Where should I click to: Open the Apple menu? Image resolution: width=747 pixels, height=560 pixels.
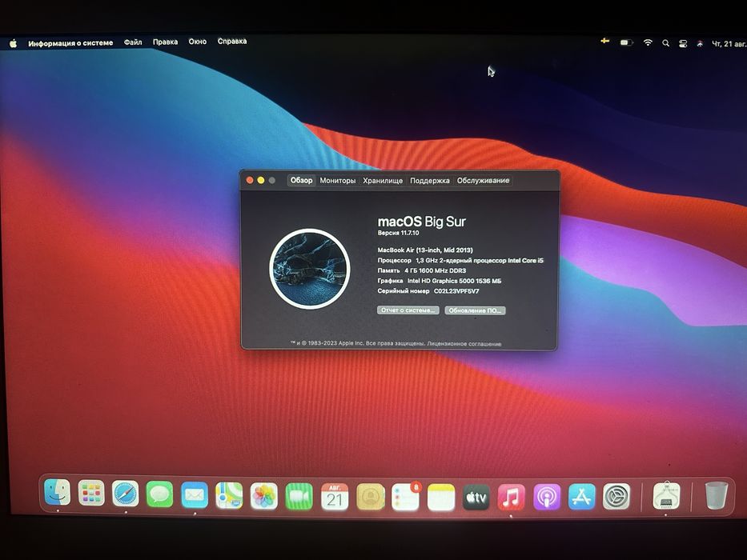coord(14,44)
